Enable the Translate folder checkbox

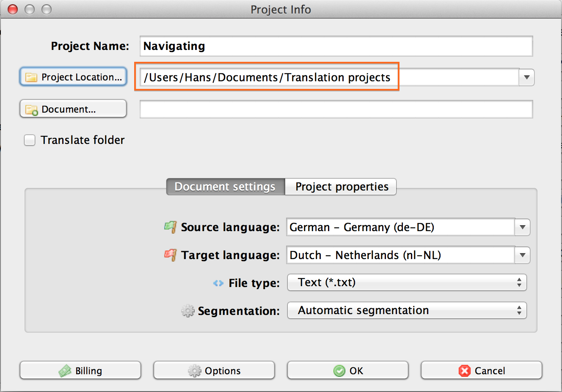[x=30, y=140]
